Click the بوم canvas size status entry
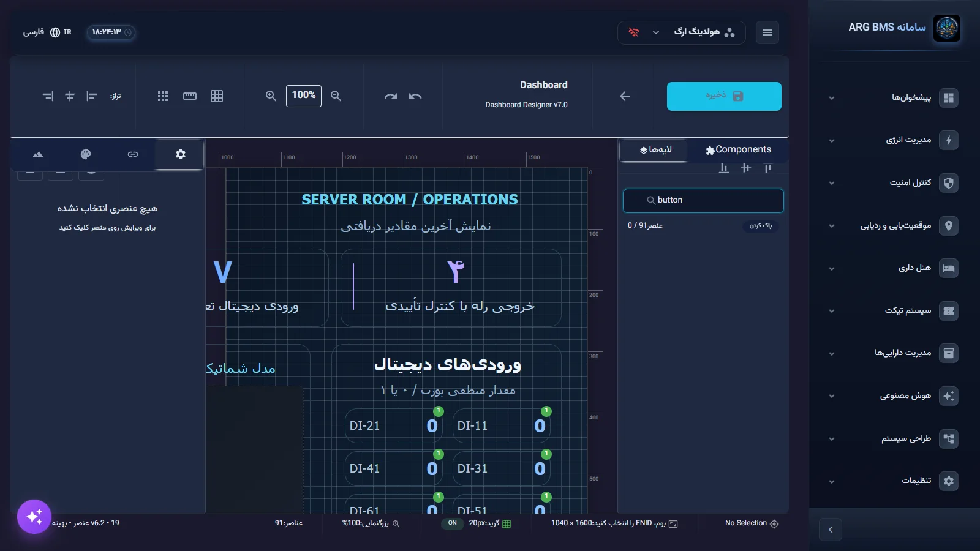 [614, 523]
